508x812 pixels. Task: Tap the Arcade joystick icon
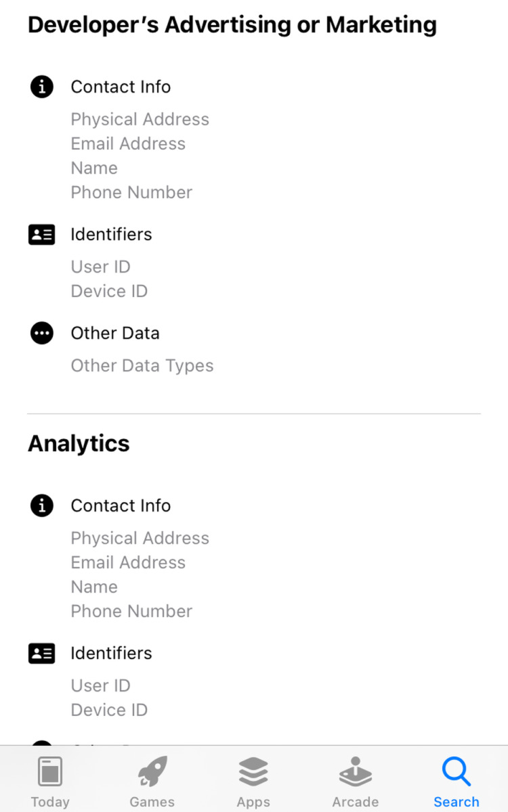pos(355,771)
